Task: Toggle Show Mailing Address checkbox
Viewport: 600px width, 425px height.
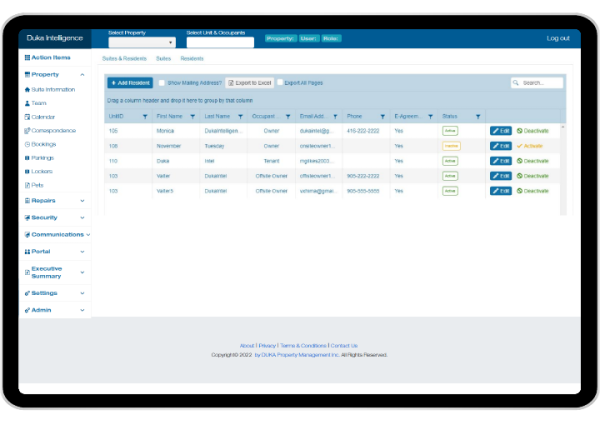Action: pos(161,83)
